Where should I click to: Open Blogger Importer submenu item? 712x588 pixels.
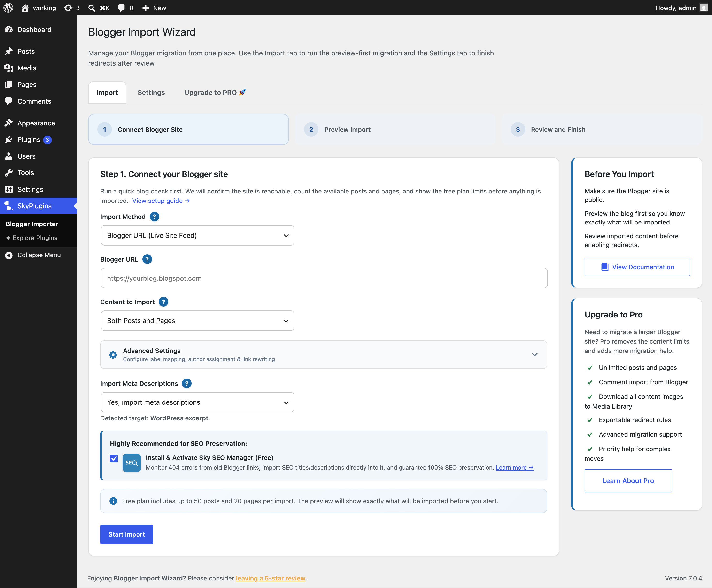pos(32,224)
